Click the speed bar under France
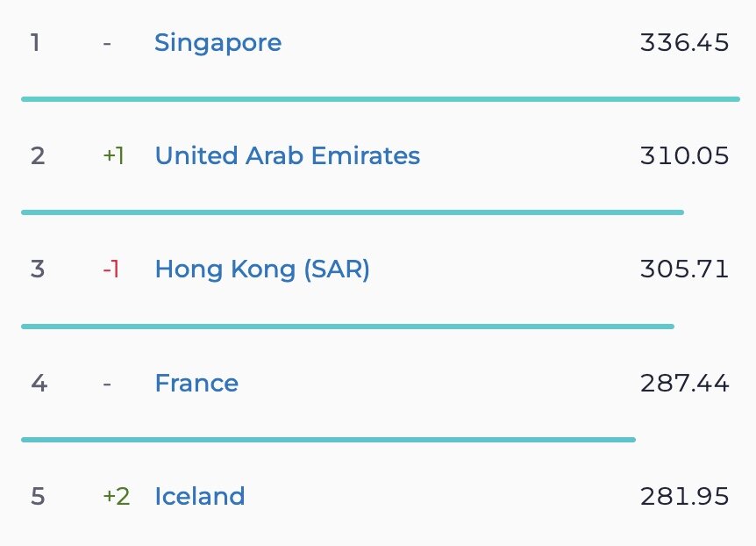The width and height of the screenshot is (756, 546). coord(328,440)
